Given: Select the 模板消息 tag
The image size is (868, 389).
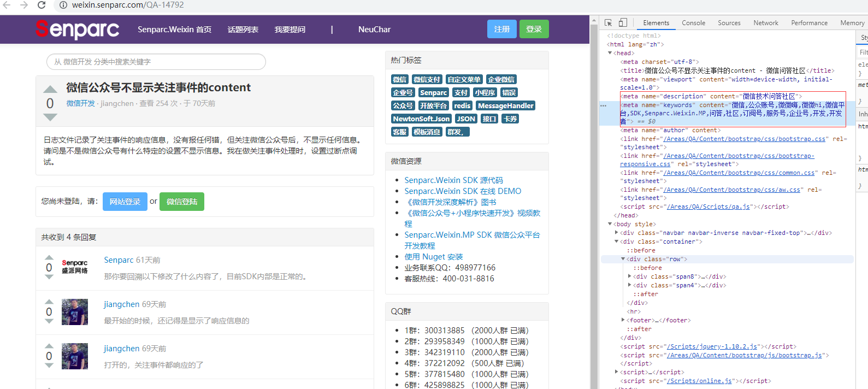Looking at the screenshot, I should coord(427,132).
